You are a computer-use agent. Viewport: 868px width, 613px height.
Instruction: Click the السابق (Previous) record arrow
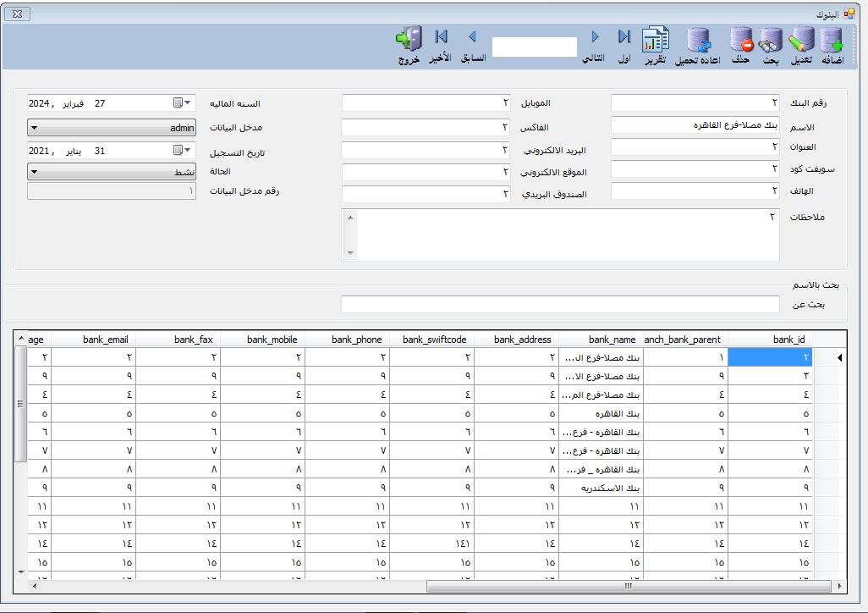tap(472, 37)
